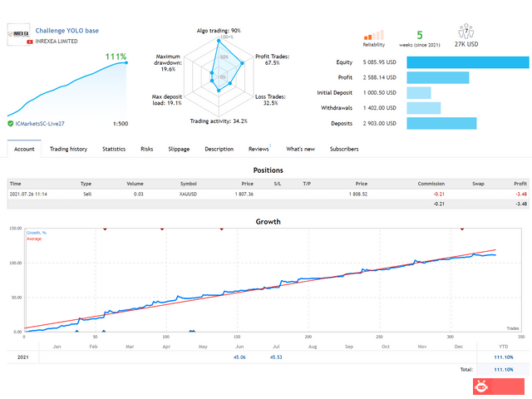
Task: Click the first red marker atop Growth chart
Action: pyautogui.click(x=105, y=229)
